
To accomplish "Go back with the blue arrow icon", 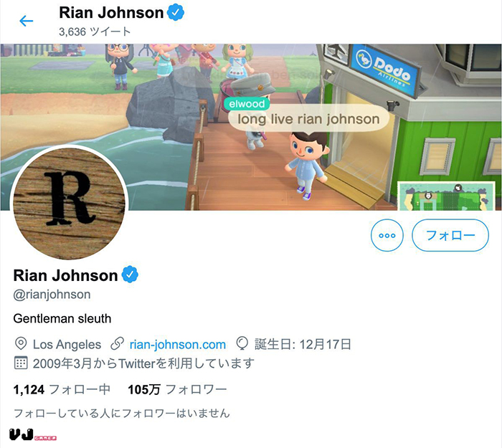I will pyautogui.click(x=27, y=21).
